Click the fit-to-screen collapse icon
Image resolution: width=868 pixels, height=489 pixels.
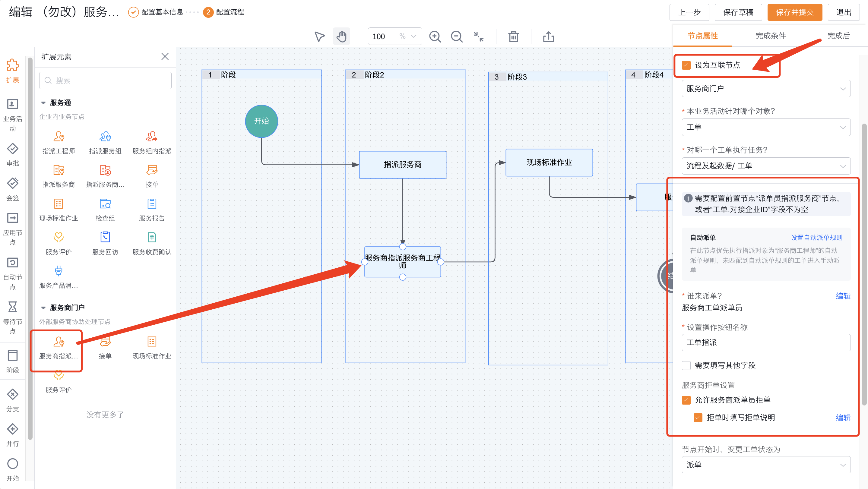(478, 36)
